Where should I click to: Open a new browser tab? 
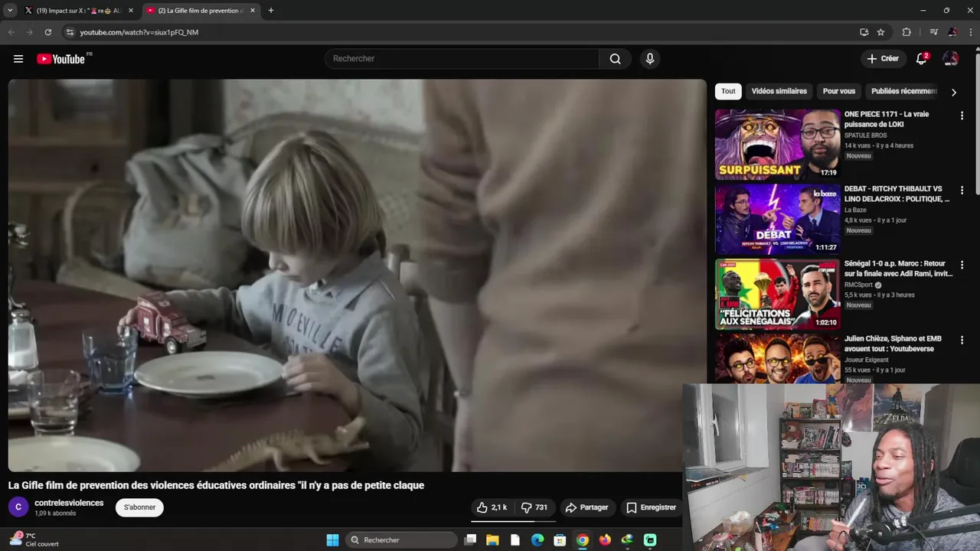(x=271, y=11)
